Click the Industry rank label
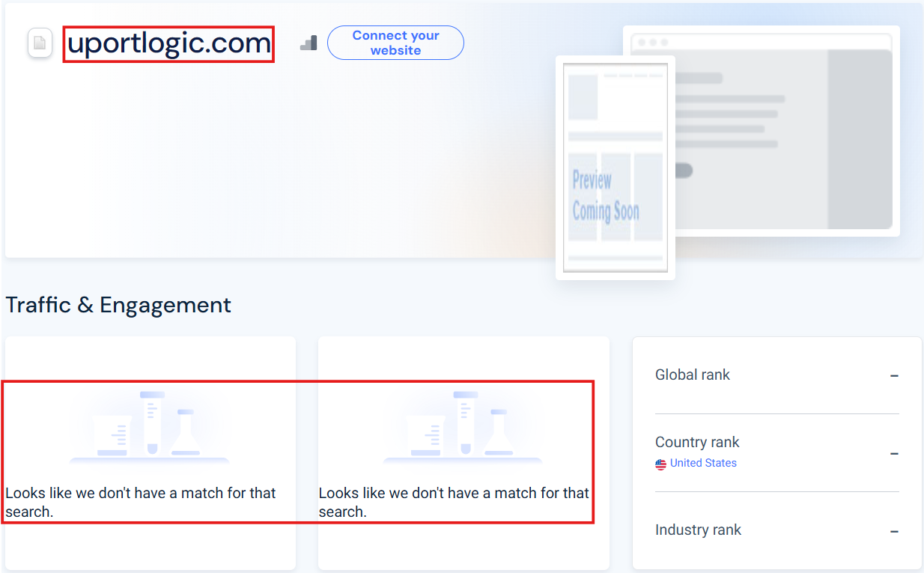Screen dimensions: 924x573 click(698, 530)
